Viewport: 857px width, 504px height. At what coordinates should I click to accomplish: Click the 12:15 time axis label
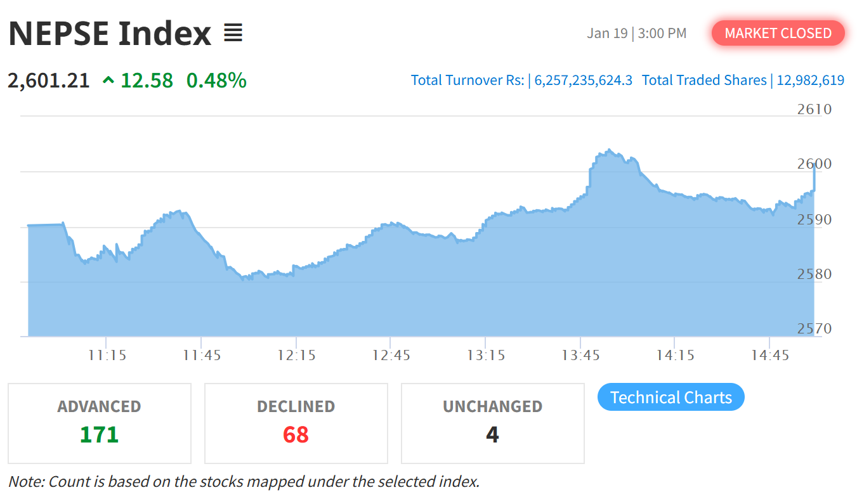point(296,355)
